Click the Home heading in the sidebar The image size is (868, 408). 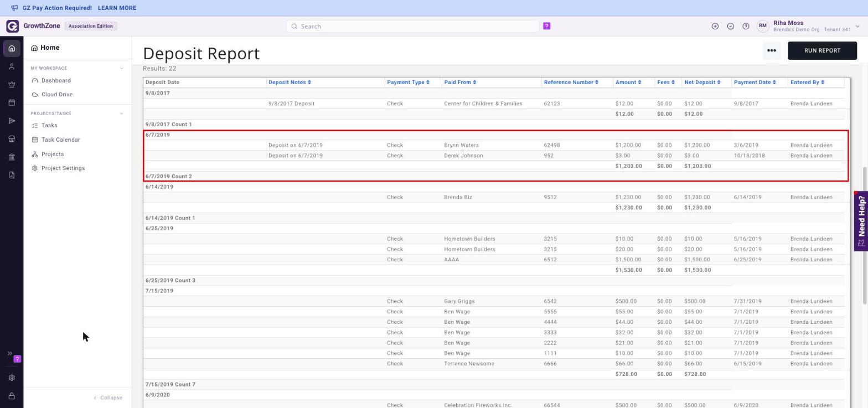pos(50,48)
